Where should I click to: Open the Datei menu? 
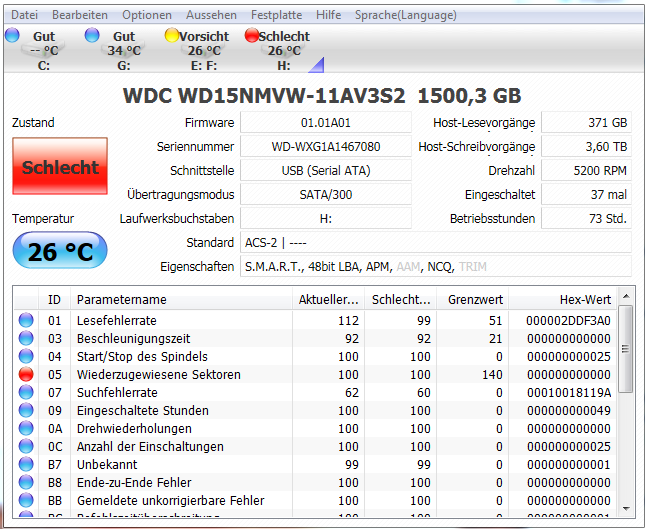click(x=24, y=15)
